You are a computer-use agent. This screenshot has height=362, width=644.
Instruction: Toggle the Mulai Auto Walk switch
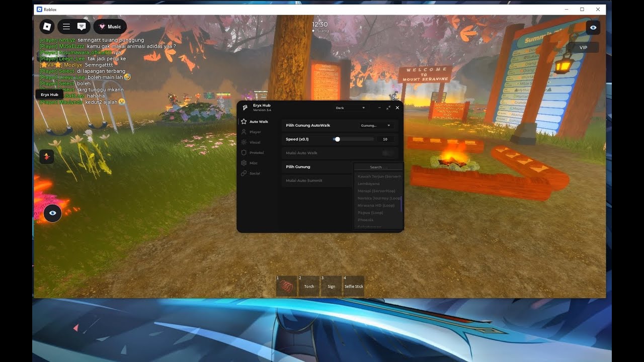point(388,153)
